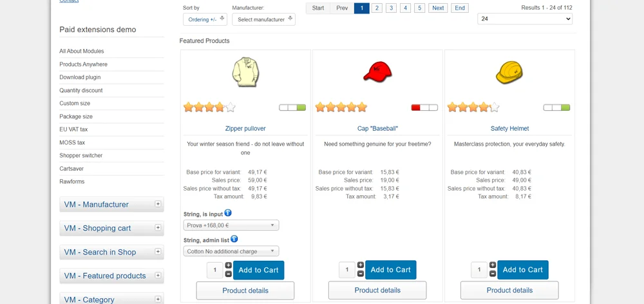644x304 pixels.
Task: Open Shopper switcher menu item
Action: click(x=81, y=156)
